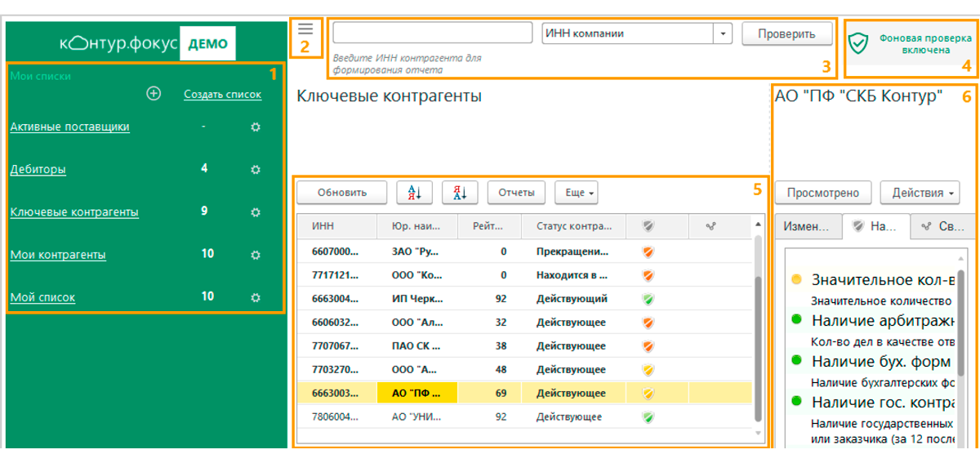The height and width of the screenshot is (463, 980).
Task: Click green shield in АО "УНИ... row
Action: coord(648,417)
